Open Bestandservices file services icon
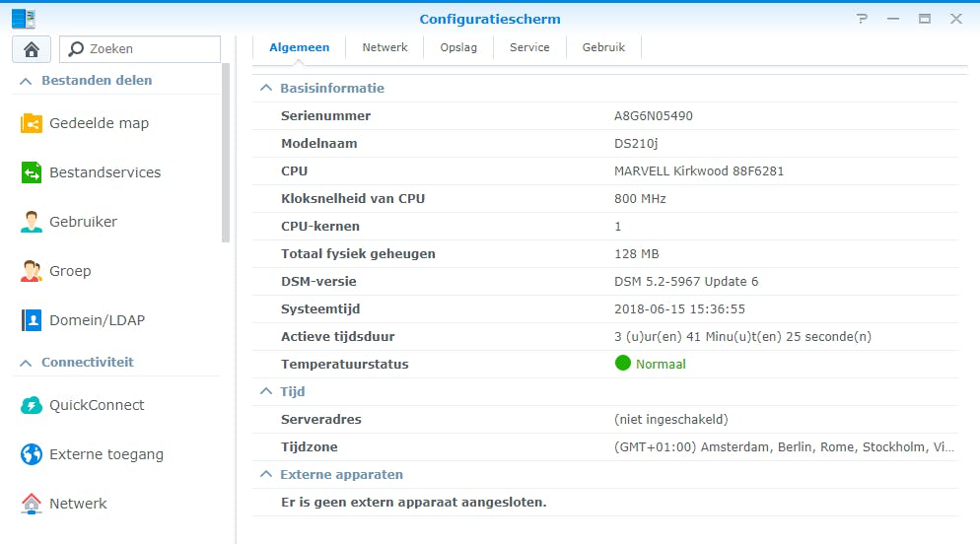 tap(32, 172)
